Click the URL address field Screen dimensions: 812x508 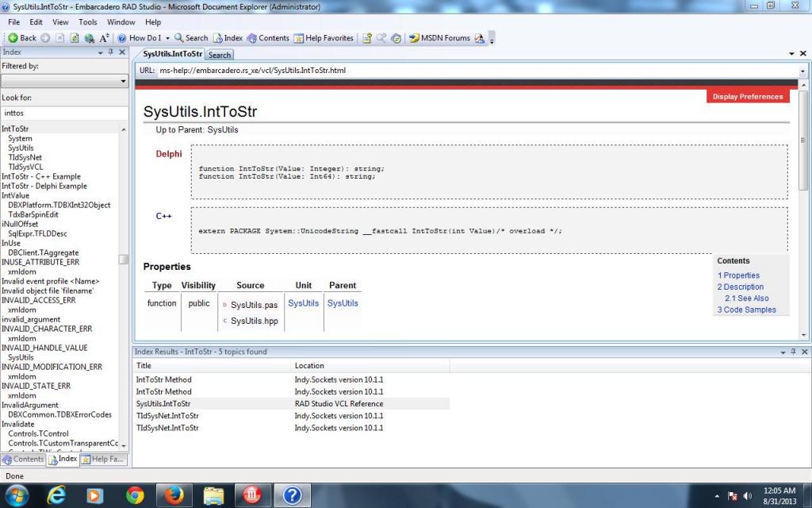point(477,71)
